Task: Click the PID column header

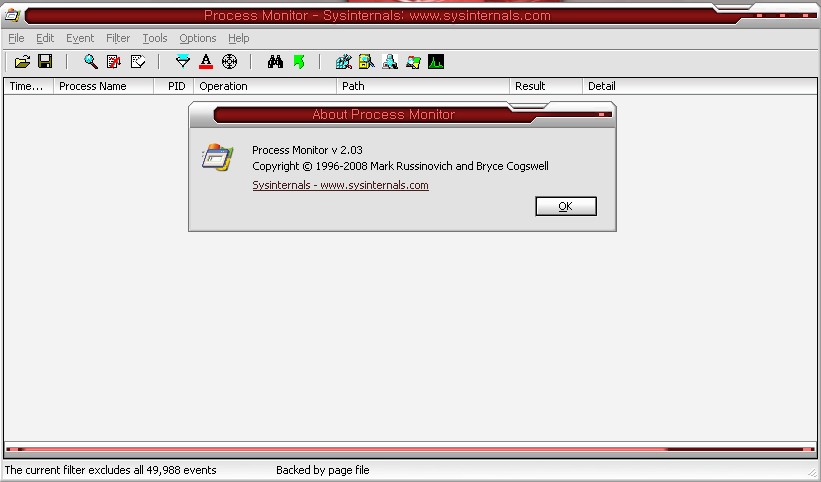Action: point(174,86)
